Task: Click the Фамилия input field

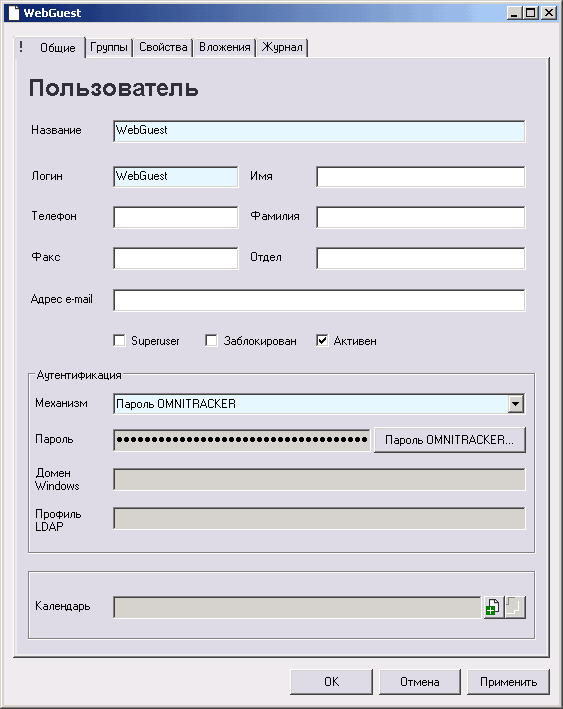Action: [x=421, y=217]
